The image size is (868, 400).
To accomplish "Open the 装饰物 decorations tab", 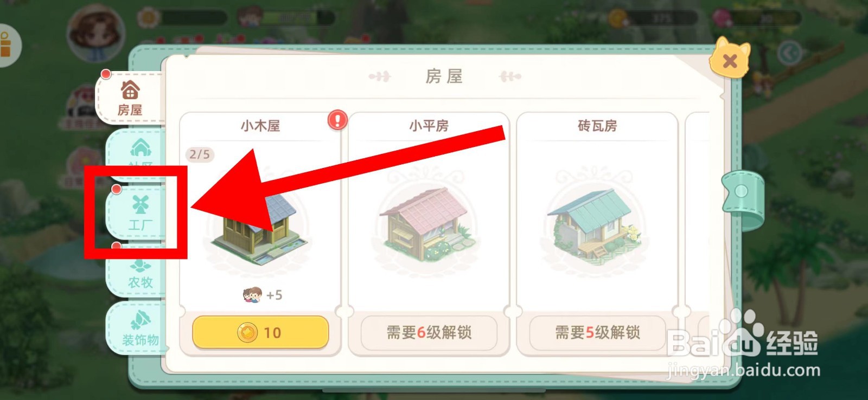I will click(139, 328).
